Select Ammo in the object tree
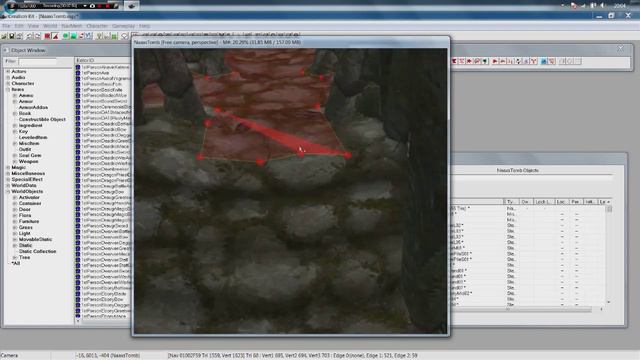The height and width of the screenshot is (360, 640). click(x=26, y=96)
